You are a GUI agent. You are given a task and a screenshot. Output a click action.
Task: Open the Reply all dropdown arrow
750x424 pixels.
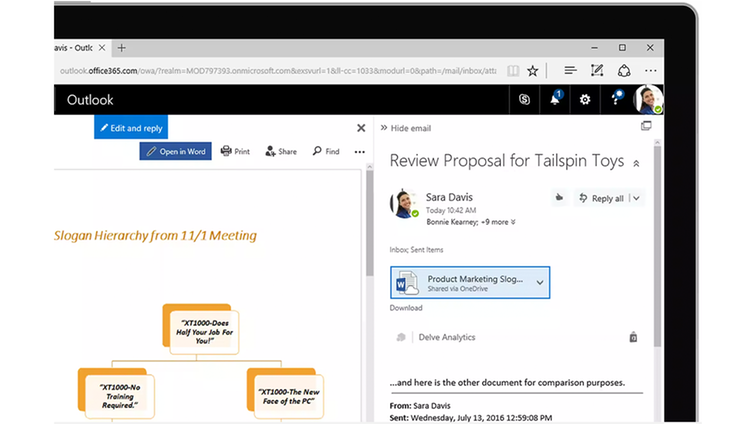637,198
